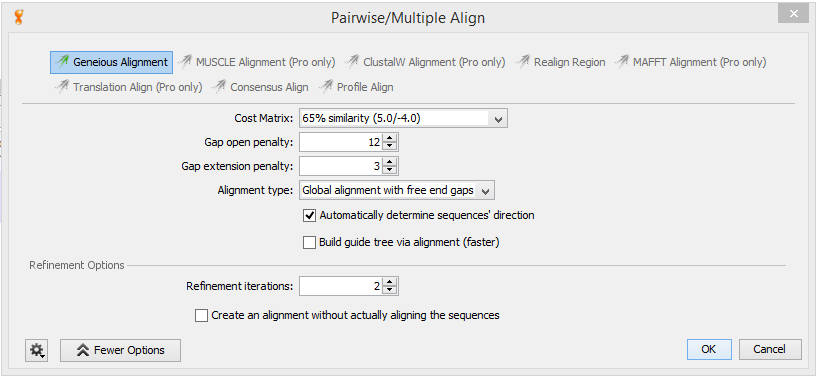Click the Geneious logo in title bar

click(x=19, y=18)
